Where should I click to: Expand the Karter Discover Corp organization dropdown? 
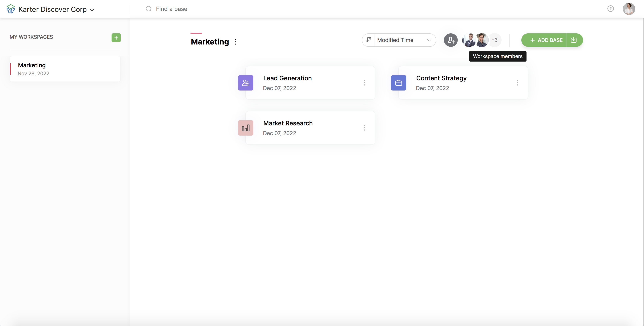(92, 10)
